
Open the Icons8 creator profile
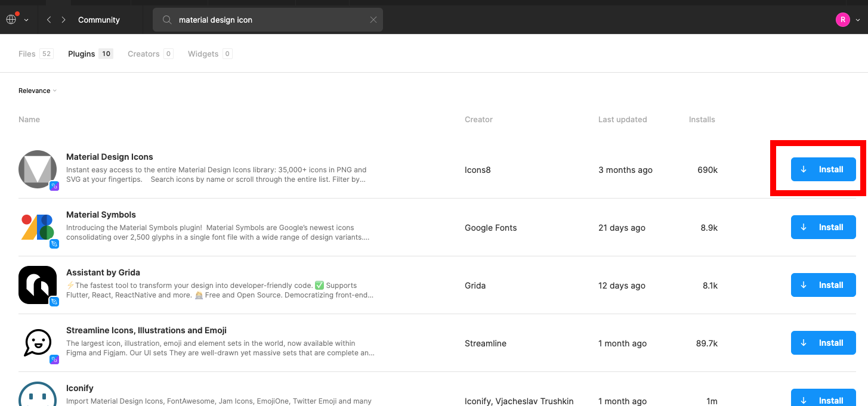[478, 170]
